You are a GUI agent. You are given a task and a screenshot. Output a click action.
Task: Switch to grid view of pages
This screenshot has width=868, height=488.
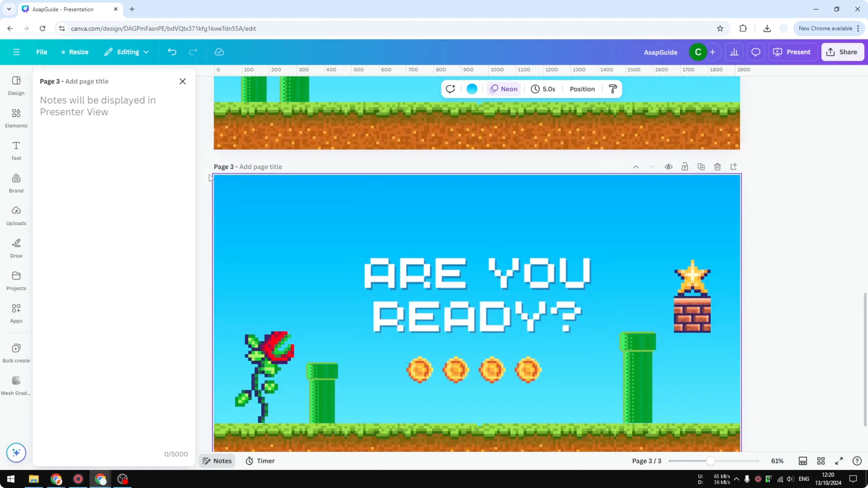[821, 461]
